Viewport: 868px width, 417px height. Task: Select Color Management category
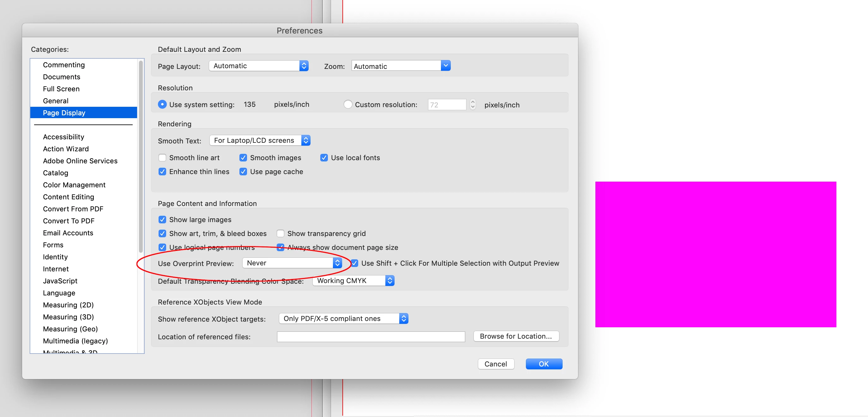point(74,185)
